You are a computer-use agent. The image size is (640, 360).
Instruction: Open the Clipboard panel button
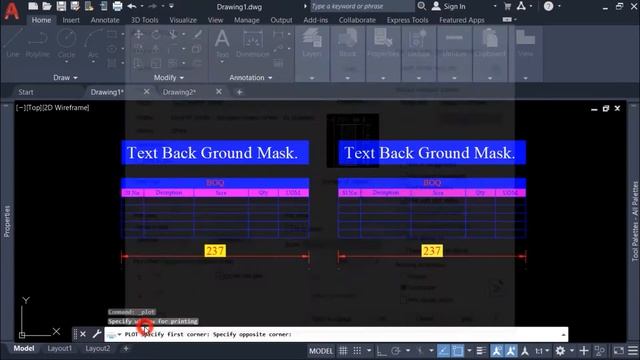[x=490, y=43]
